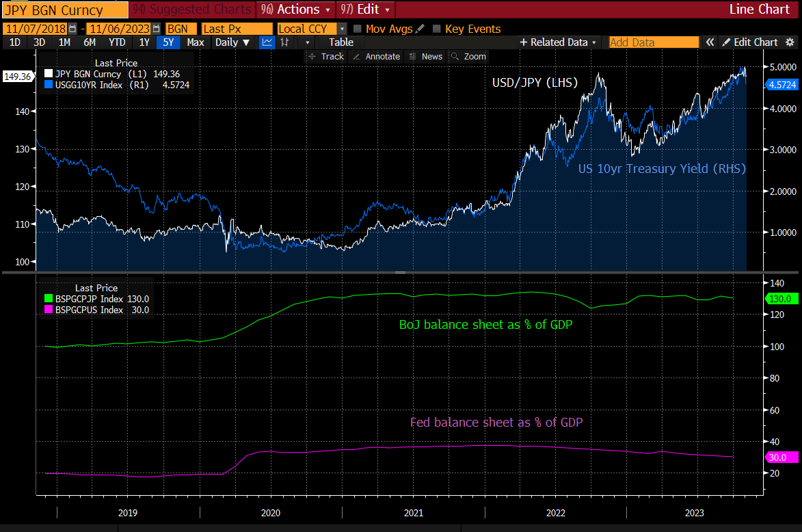This screenshot has height=532, width=802.
Task: Click the 4.5724 right axis value tag
Action: click(782, 85)
